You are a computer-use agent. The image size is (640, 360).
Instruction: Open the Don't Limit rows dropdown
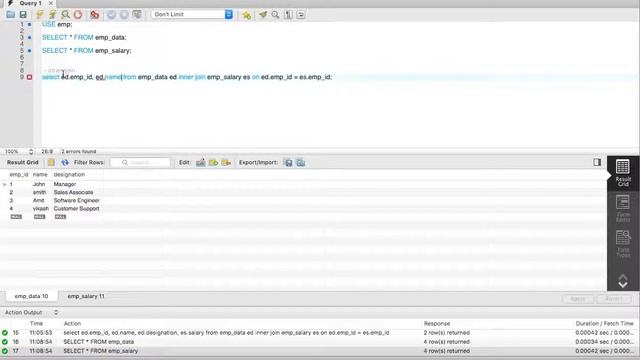192,14
